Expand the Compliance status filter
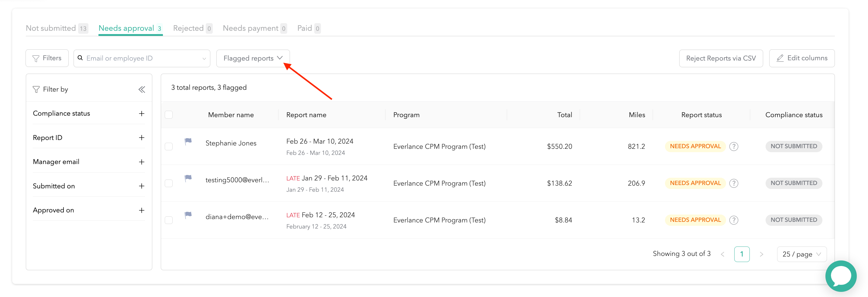The image size is (868, 297). click(142, 114)
